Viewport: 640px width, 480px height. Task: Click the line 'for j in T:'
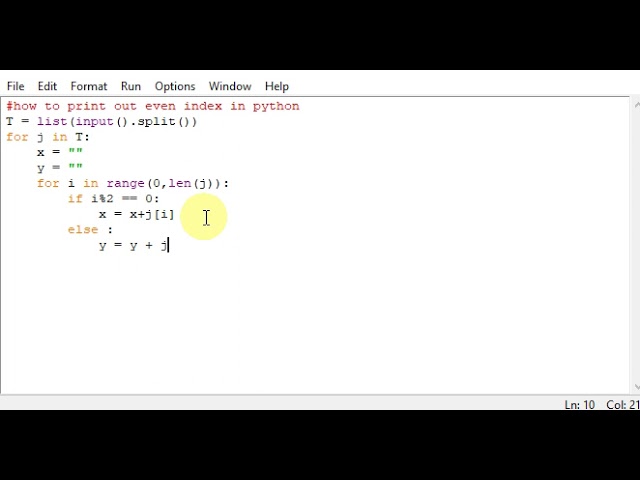click(48, 137)
